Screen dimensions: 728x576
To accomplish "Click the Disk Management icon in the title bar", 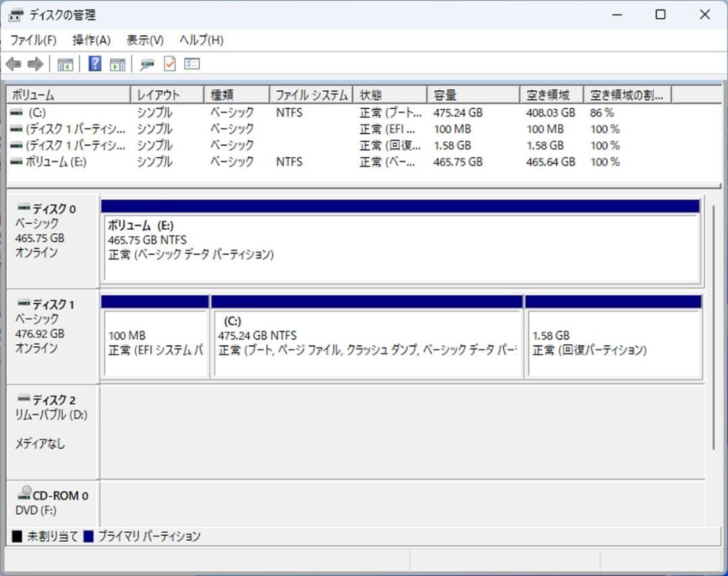I will (x=15, y=14).
